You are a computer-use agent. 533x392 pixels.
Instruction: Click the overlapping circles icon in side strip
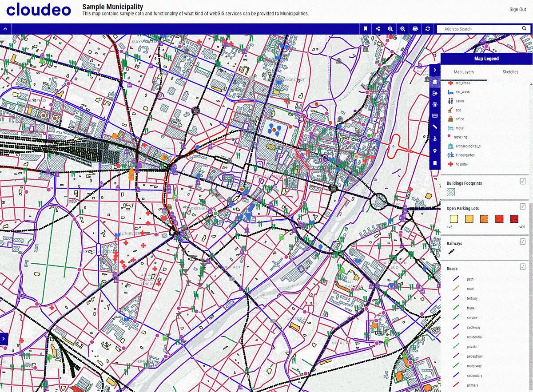[435, 94]
